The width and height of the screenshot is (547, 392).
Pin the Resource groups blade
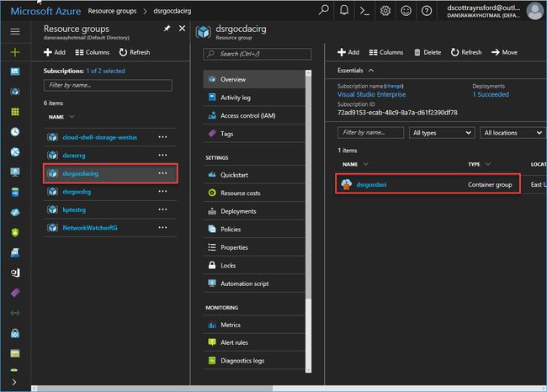click(167, 29)
